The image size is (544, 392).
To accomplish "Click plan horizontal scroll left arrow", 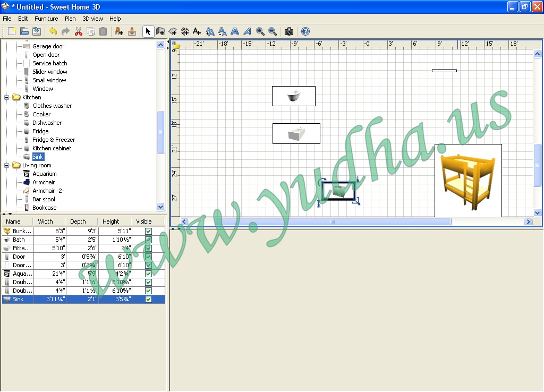I will (184, 221).
